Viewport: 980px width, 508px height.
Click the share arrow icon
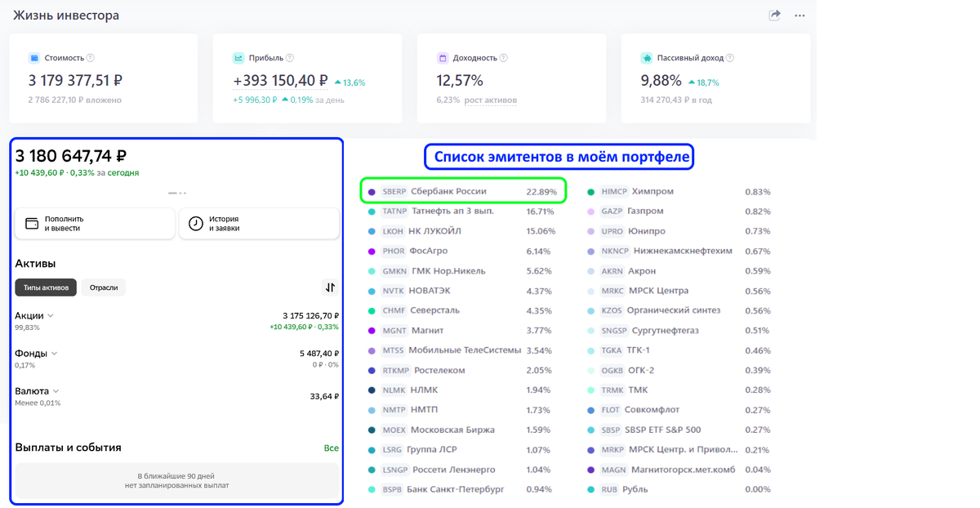click(x=775, y=16)
